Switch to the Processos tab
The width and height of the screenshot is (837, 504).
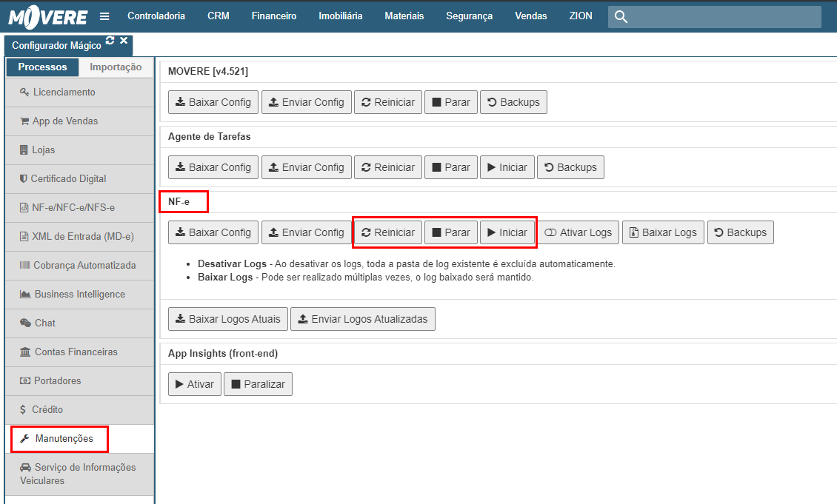(x=42, y=67)
